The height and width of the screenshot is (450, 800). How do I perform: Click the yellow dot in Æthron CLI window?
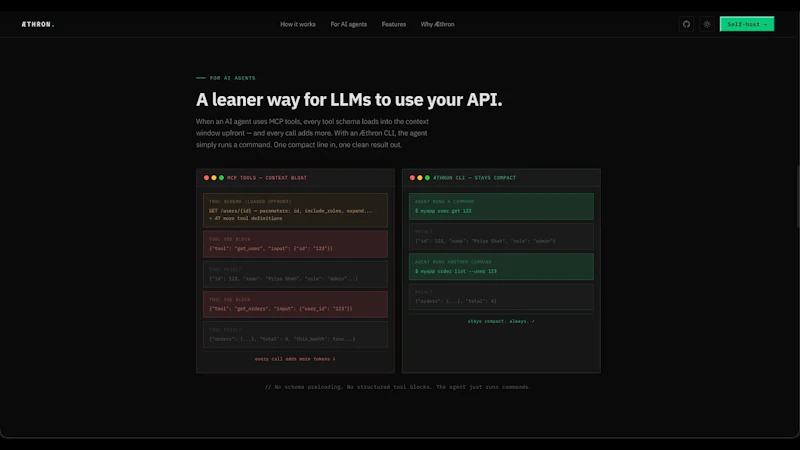[x=420, y=178]
